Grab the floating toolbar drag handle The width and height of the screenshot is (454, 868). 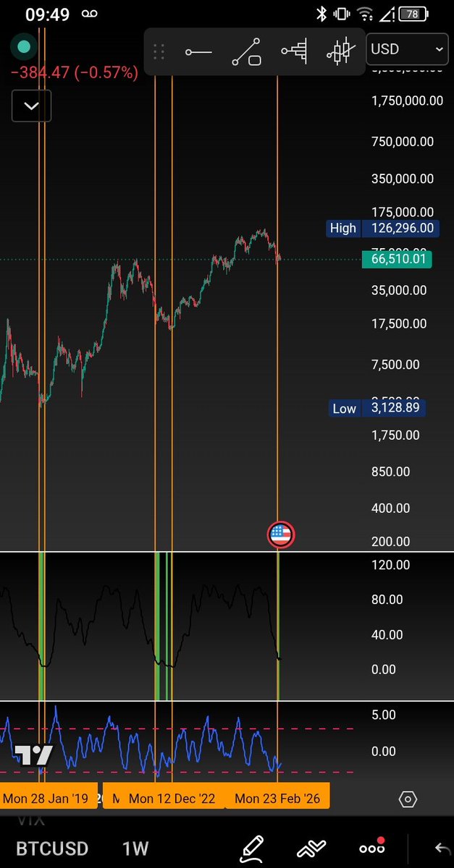click(159, 52)
